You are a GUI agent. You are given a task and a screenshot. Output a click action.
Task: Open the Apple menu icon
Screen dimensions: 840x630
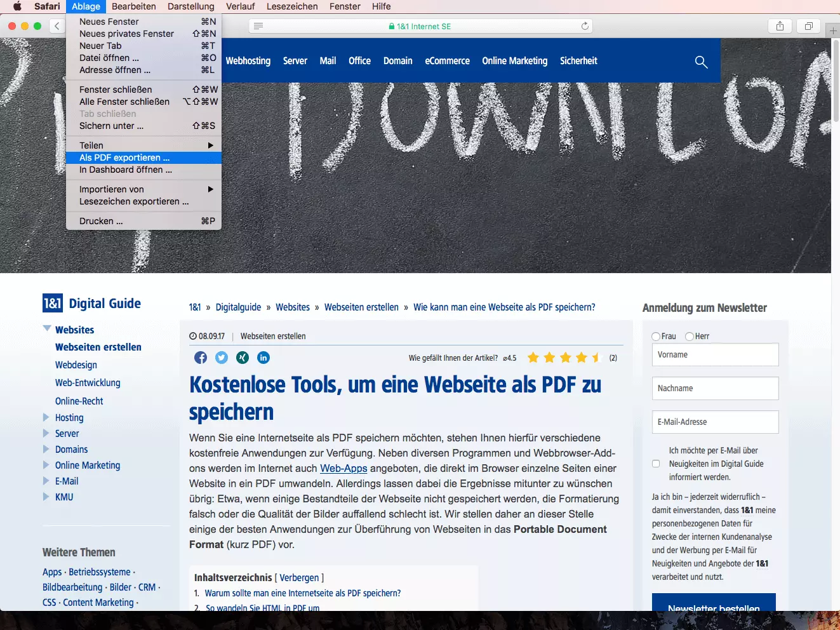tap(17, 6)
